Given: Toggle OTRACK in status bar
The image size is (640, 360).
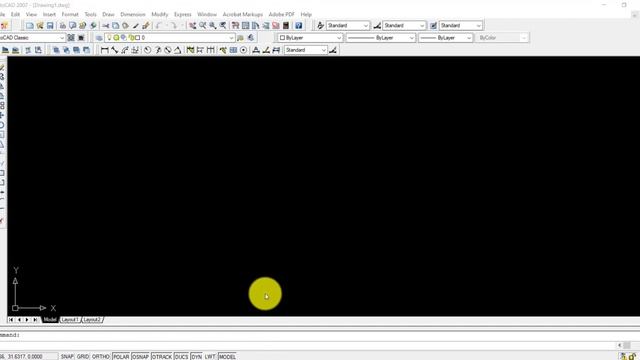Looking at the screenshot, I should point(162,357).
